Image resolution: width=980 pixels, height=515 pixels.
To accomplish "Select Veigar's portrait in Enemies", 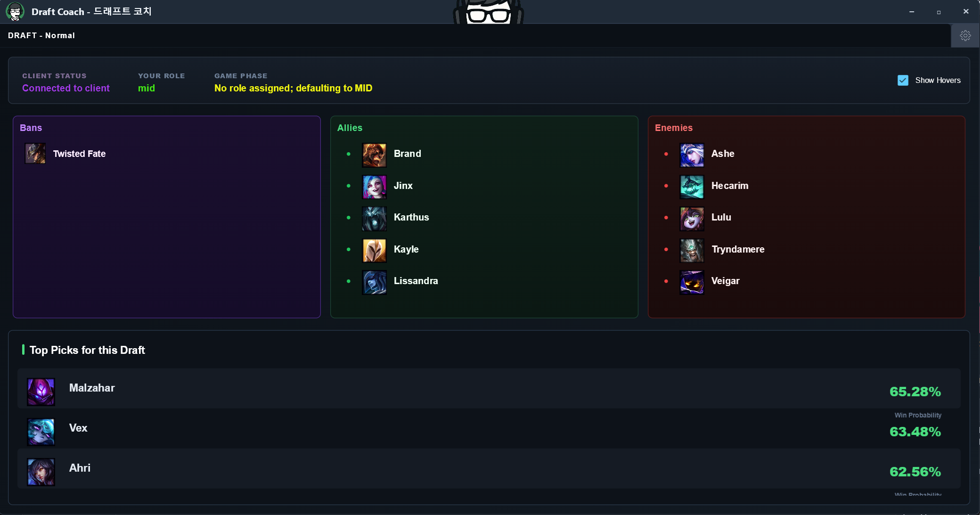I will 692,282.
